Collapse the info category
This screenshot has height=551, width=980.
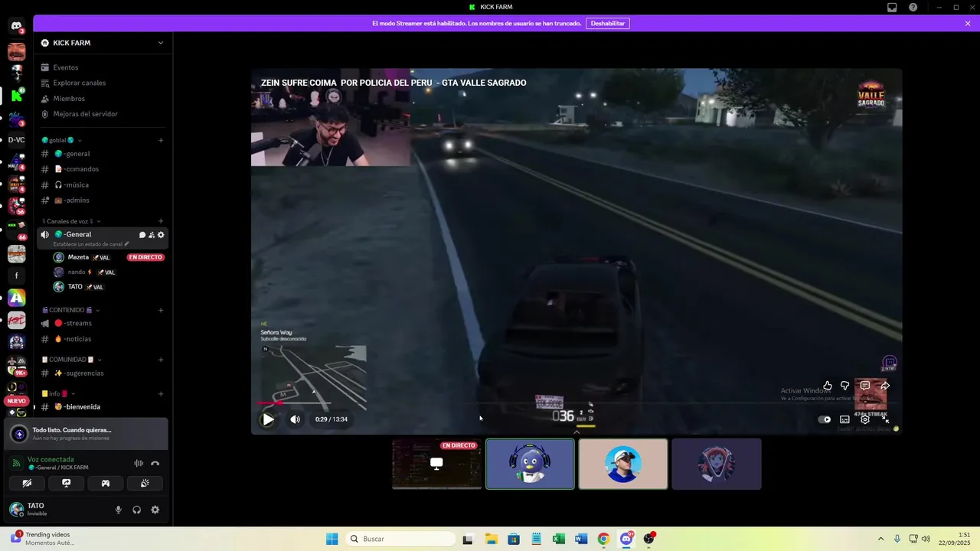point(58,393)
